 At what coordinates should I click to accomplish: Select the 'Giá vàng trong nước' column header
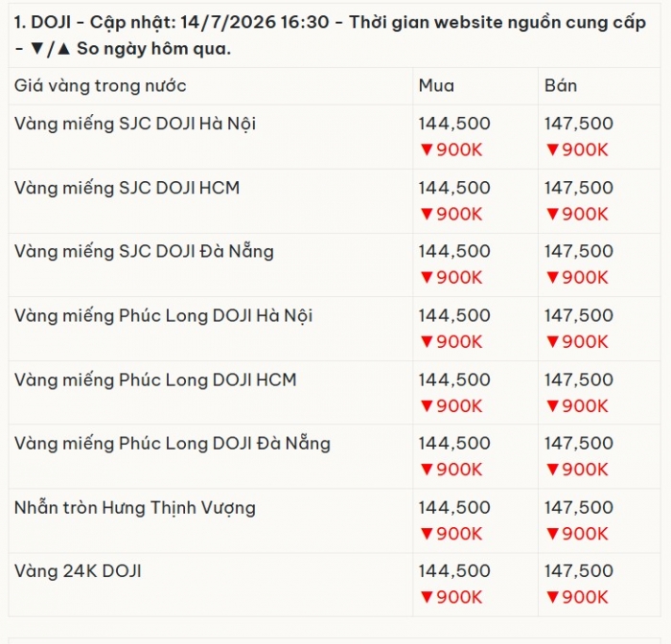tap(100, 86)
